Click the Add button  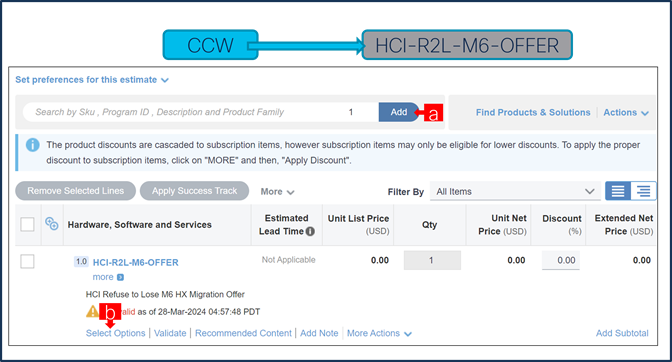pyautogui.click(x=399, y=112)
